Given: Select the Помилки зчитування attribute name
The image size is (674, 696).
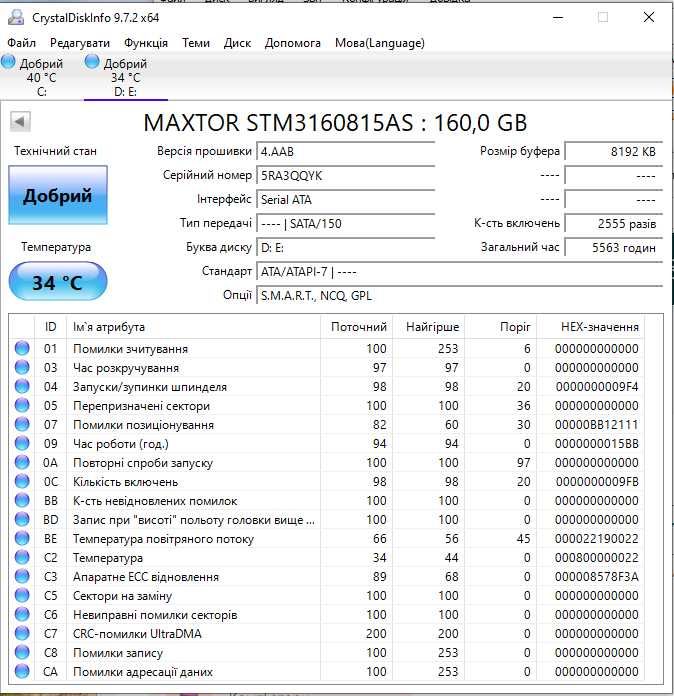Looking at the screenshot, I should tap(131, 349).
